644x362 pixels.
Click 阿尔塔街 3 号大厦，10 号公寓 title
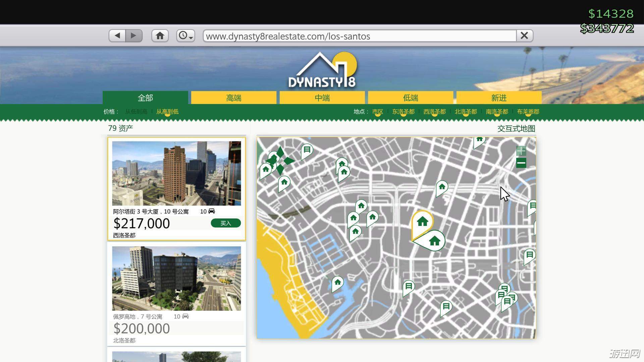(x=151, y=212)
